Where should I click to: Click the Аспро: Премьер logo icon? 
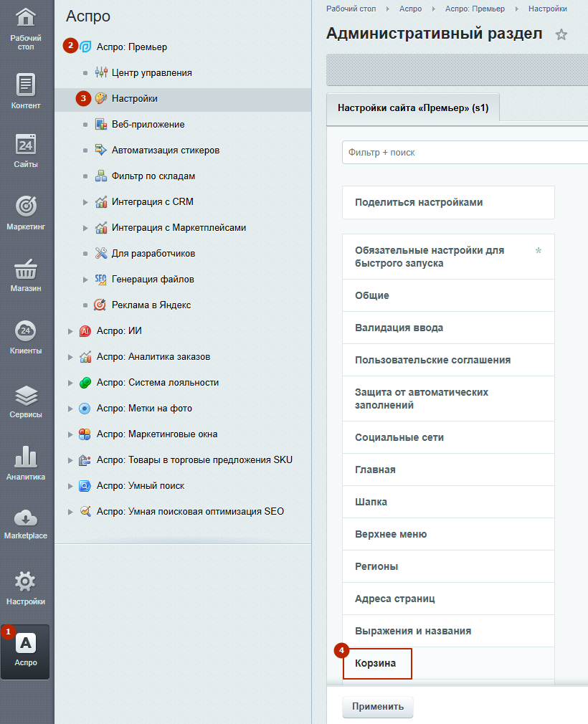(85, 47)
